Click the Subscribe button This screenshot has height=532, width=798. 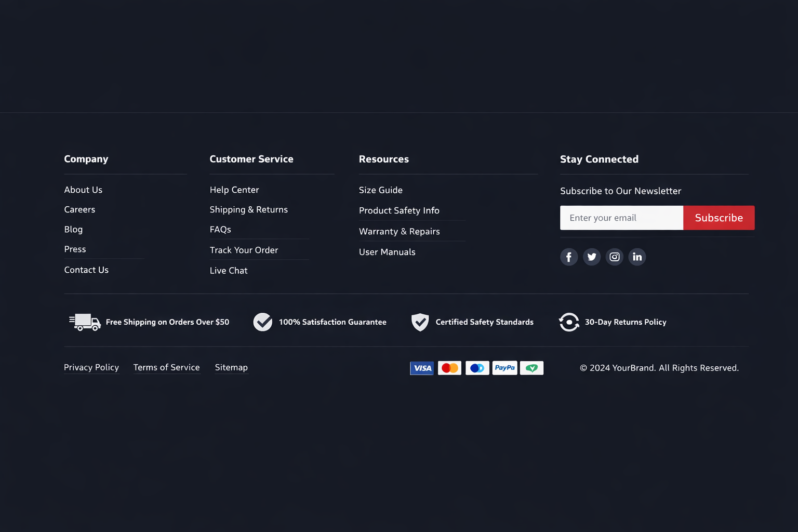pos(719,218)
